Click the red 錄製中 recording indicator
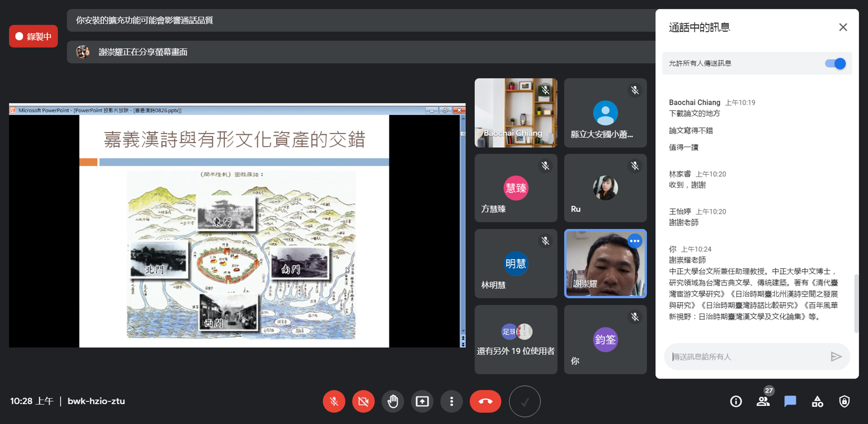 33,36
